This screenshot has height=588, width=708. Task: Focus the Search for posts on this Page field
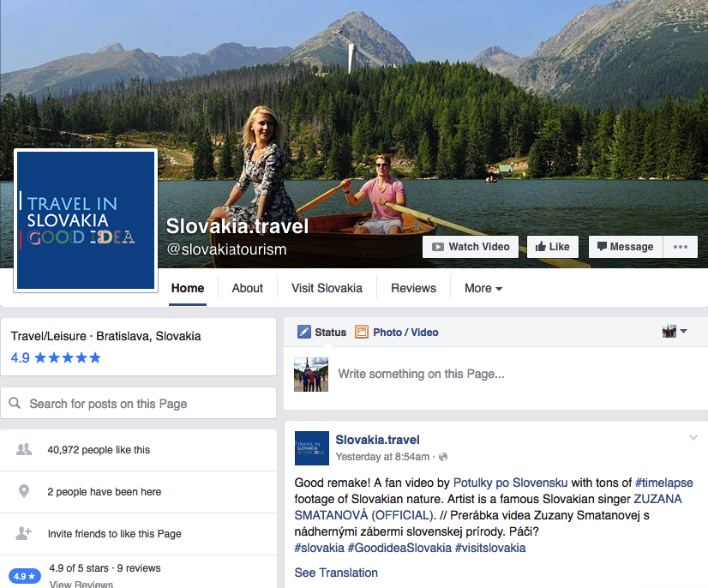pos(138,404)
